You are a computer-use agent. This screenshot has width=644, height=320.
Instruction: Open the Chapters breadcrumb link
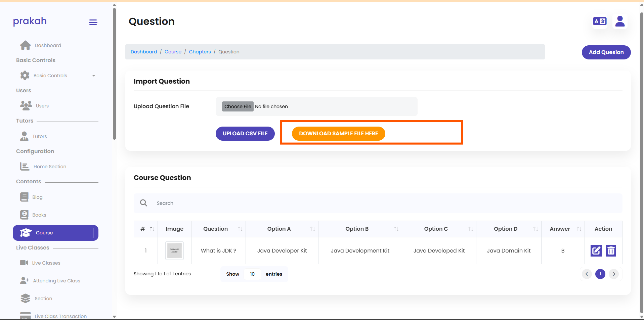[200, 52]
